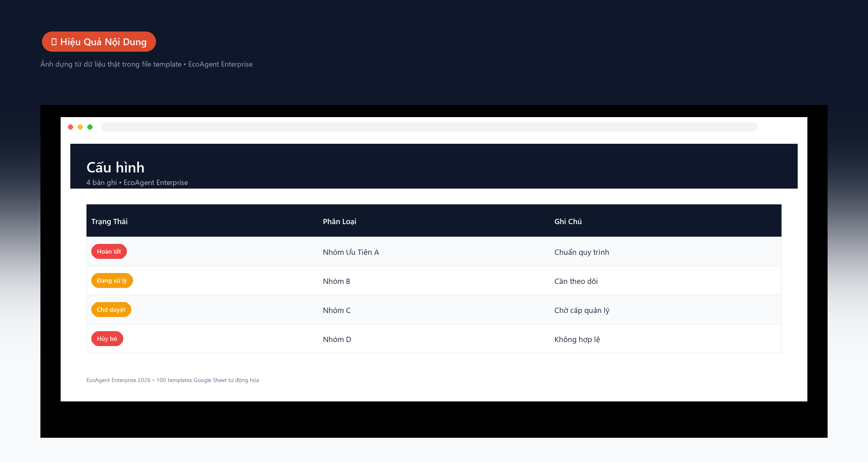Select the Chờ cấp quản lý note
The height and width of the screenshot is (462, 868).
(x=582, y=311)
